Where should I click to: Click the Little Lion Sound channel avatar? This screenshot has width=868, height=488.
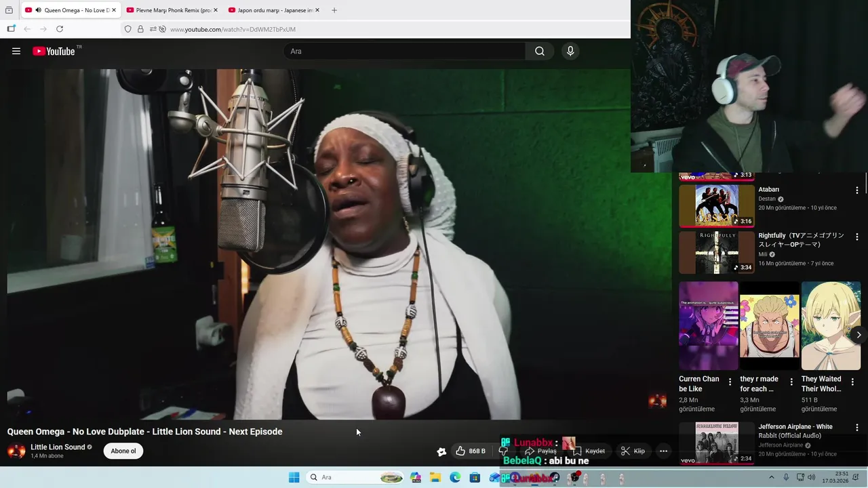[16, 451]
